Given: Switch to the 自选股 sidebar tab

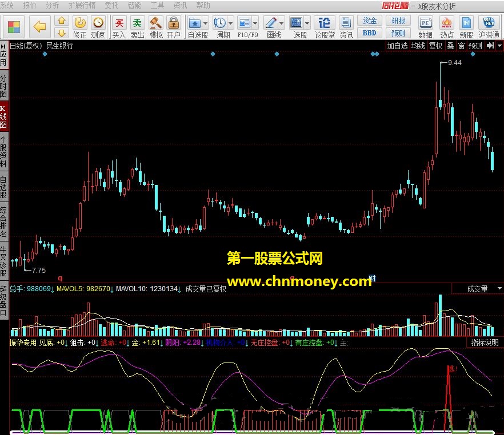Looking at the screenshot, I should pos(3,187).
